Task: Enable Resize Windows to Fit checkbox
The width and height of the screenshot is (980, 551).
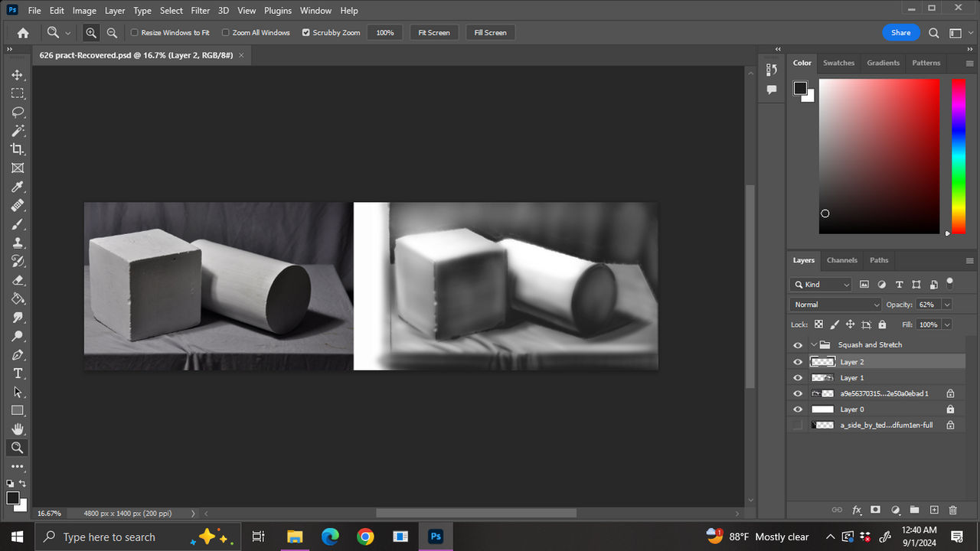Action: 135,33
